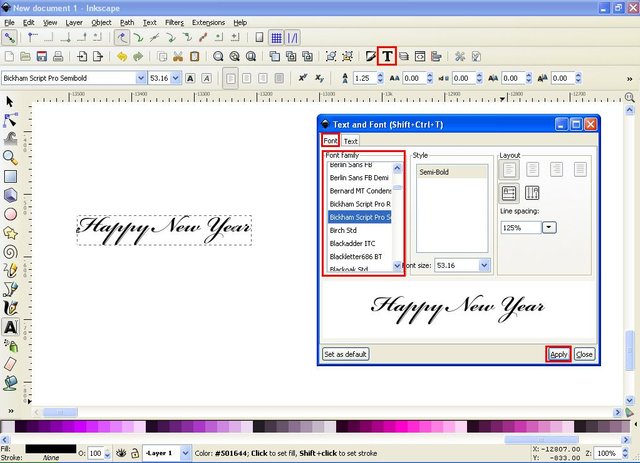Select the Rectangle tool
Image resolution: width=640 pixels, height=463 pixels.
point(10,176)
